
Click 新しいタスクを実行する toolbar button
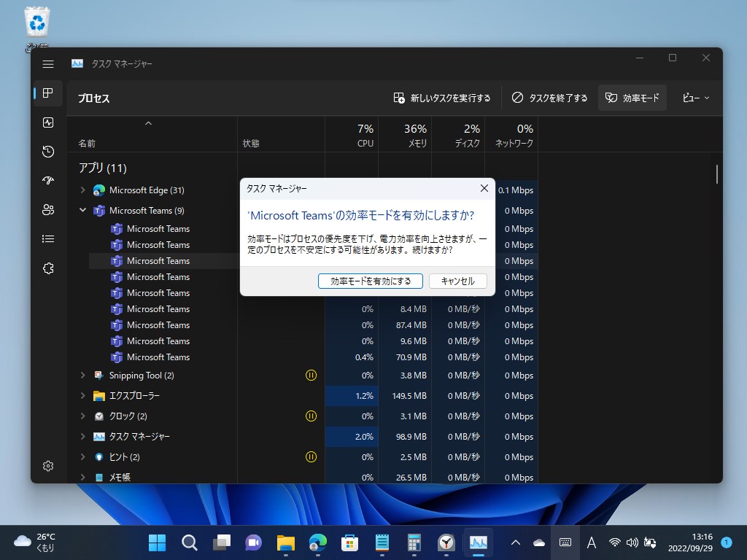tap(441, 98)
